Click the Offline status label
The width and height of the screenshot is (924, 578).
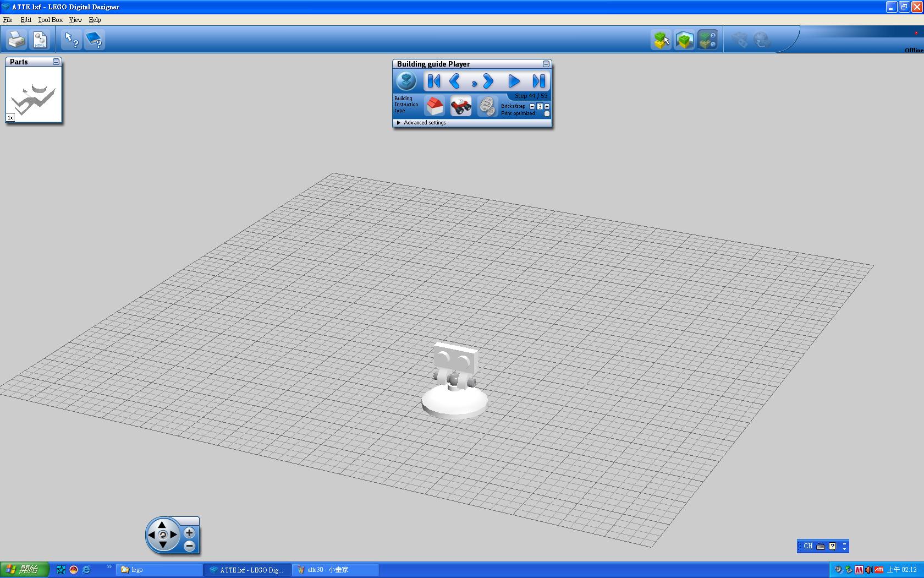click(914, 50)
